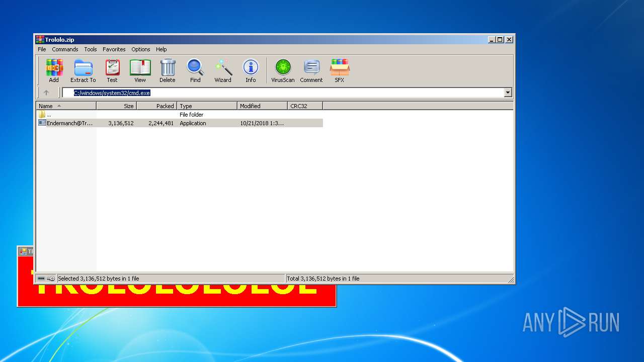Create SFX self-extracting archive

click(340, 70)
